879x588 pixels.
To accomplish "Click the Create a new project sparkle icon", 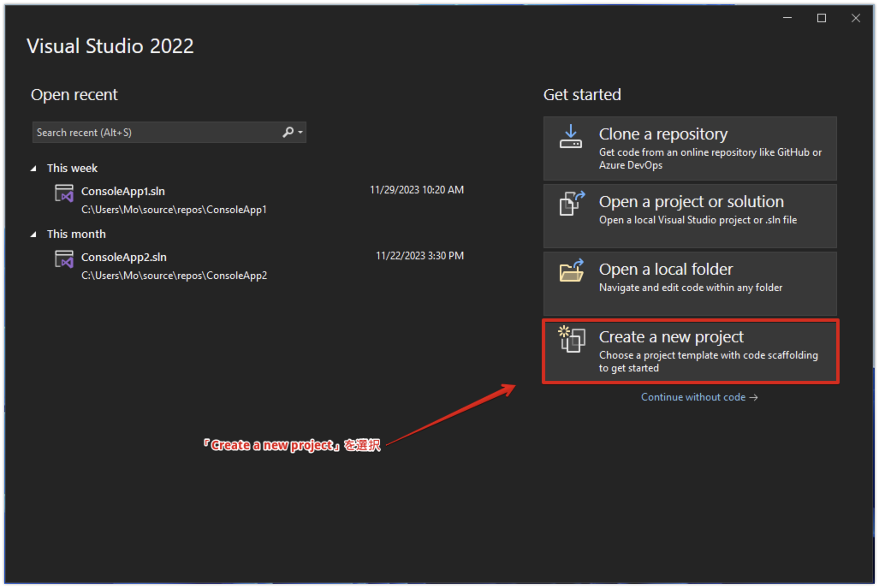I will tap(571, 339).
